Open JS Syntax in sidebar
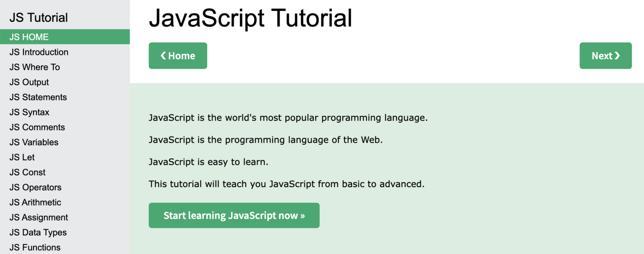644x254 pixels. coord(29,113)
